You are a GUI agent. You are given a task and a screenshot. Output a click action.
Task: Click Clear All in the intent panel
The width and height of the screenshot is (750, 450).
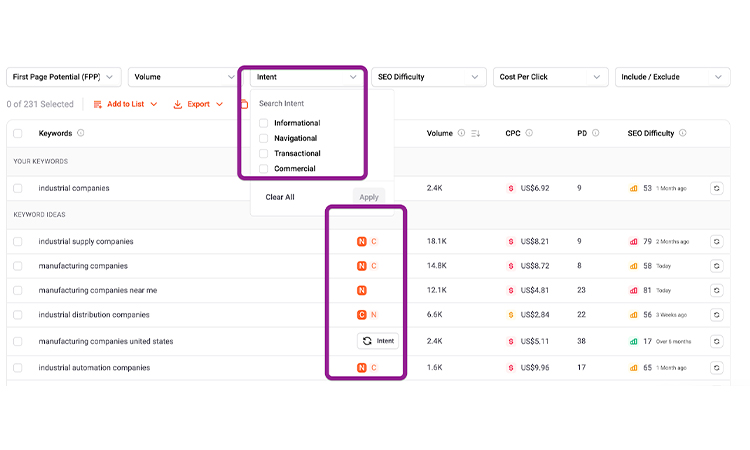(x=280, y=197)
